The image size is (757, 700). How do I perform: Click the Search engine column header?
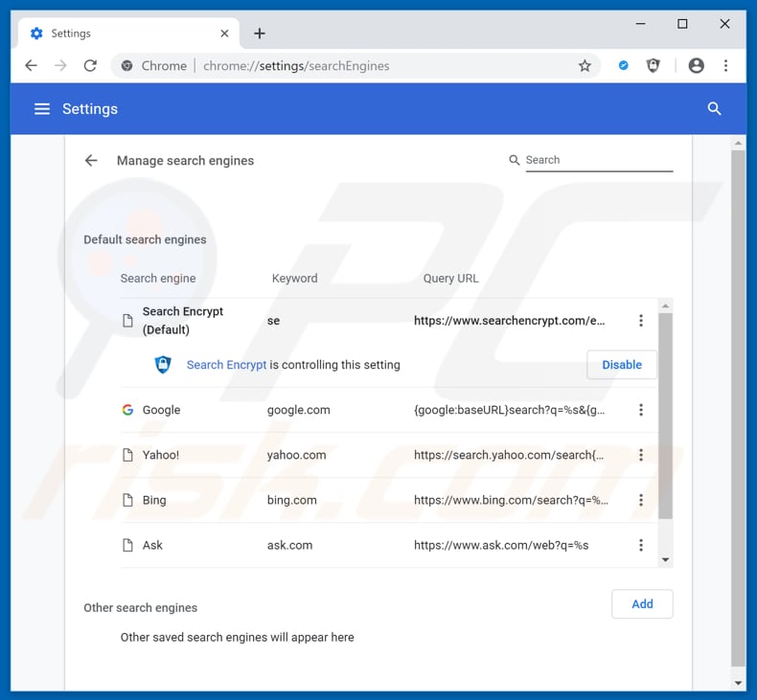158,279
